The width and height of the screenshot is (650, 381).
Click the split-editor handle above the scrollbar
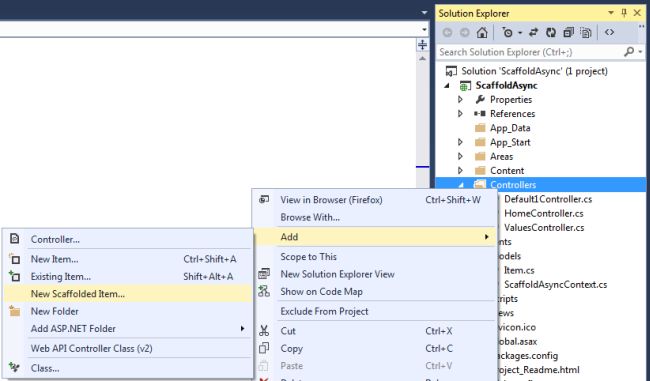point(422,44)
